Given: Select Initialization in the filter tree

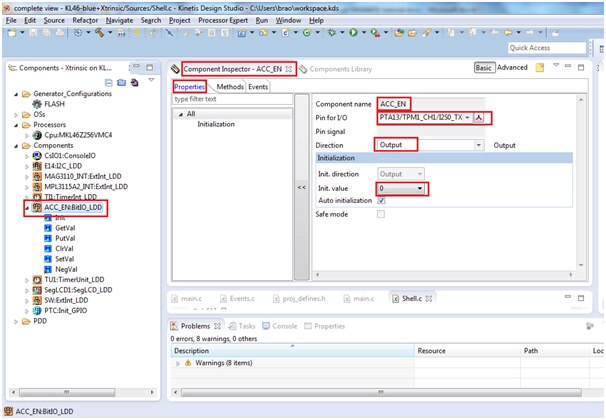Looking at the screenshot, I should coord(216,124).
